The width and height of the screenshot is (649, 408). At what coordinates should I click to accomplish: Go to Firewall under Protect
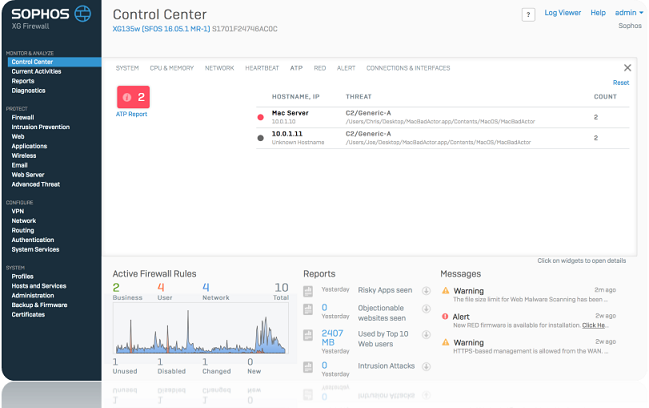[x=23, y=118]
